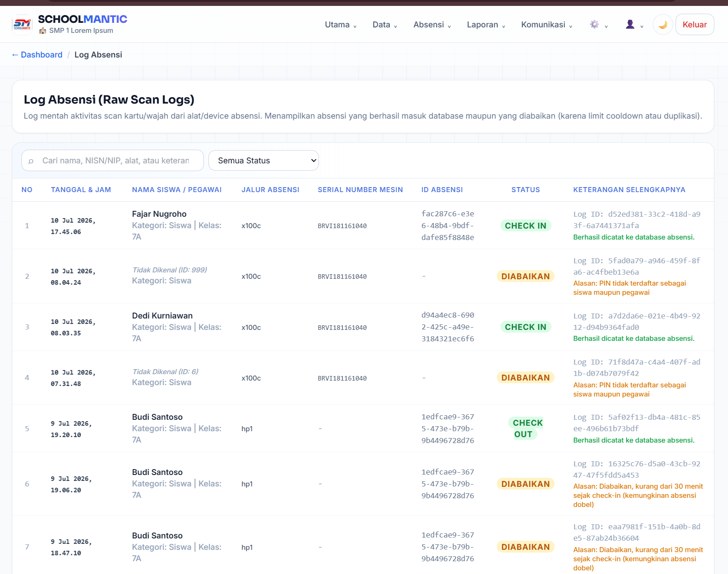Screen dimensions: 728x574
Task: Expand the Utama menu
Action: [x=341, y=25]
